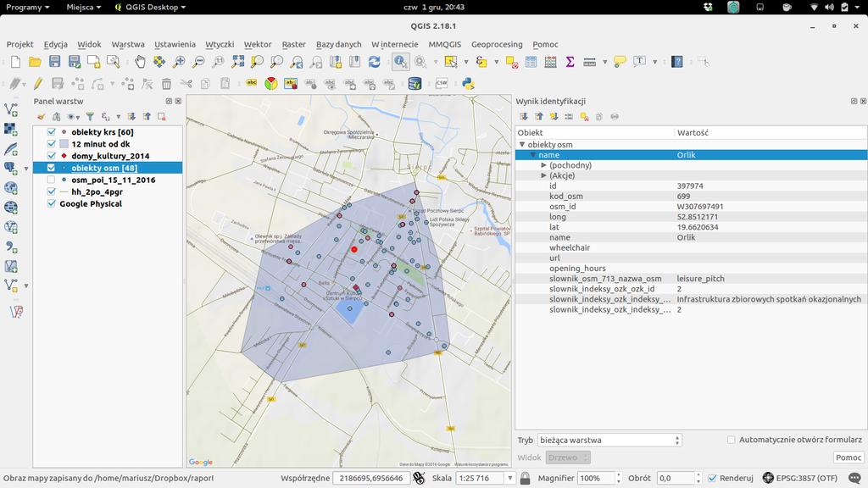Activate the Zoom Out magnifier tool

coord(198,62)
